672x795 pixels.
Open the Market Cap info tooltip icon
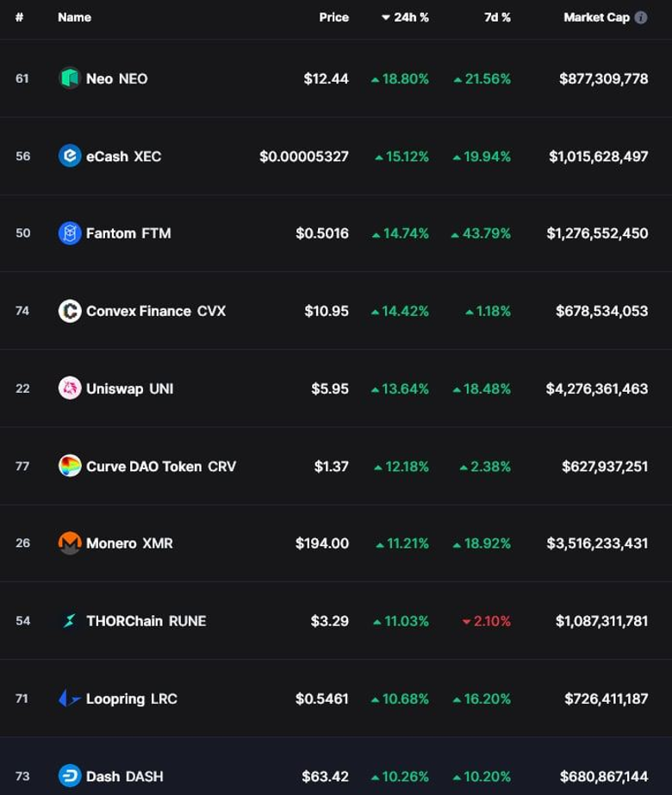coord(641,17)
